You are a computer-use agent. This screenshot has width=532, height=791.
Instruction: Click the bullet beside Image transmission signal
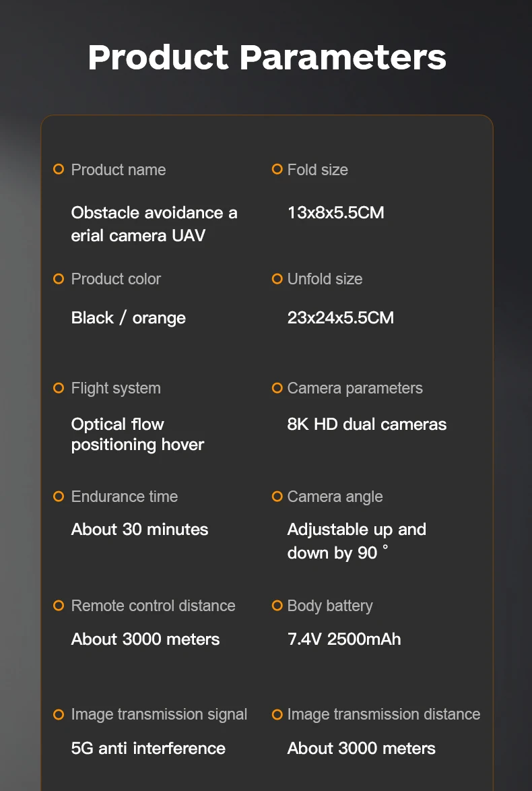[59, 714]
